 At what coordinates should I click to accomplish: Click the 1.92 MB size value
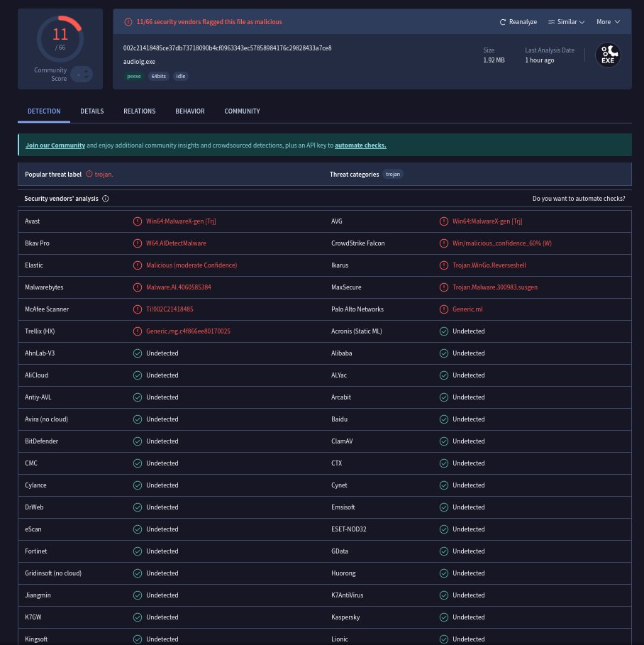(x=494, y=60)
